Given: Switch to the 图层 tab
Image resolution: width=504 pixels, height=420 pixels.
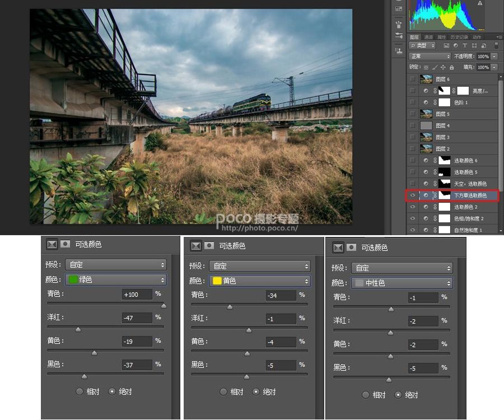Looking at the screenshot, I should coord(414,37).
